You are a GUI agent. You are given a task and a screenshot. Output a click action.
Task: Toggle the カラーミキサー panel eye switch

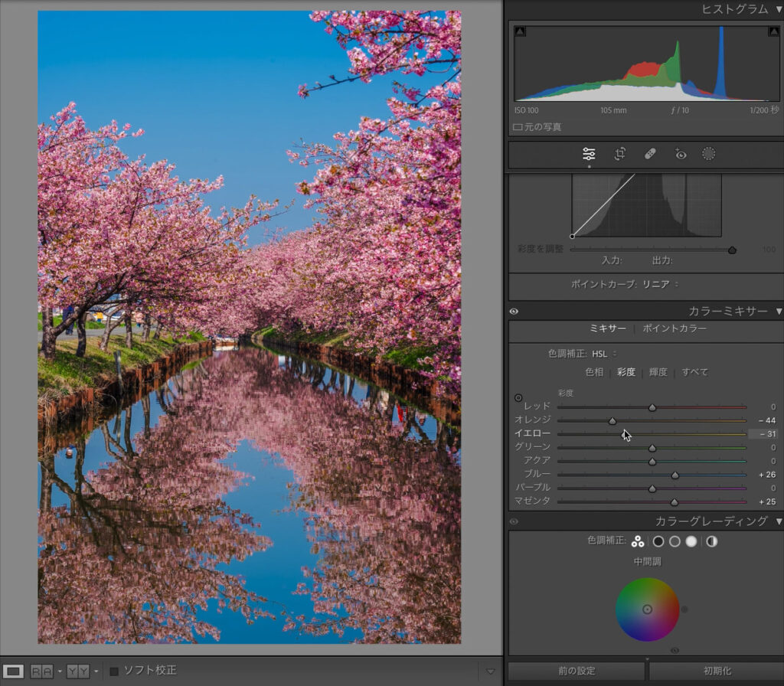(514, 312)
